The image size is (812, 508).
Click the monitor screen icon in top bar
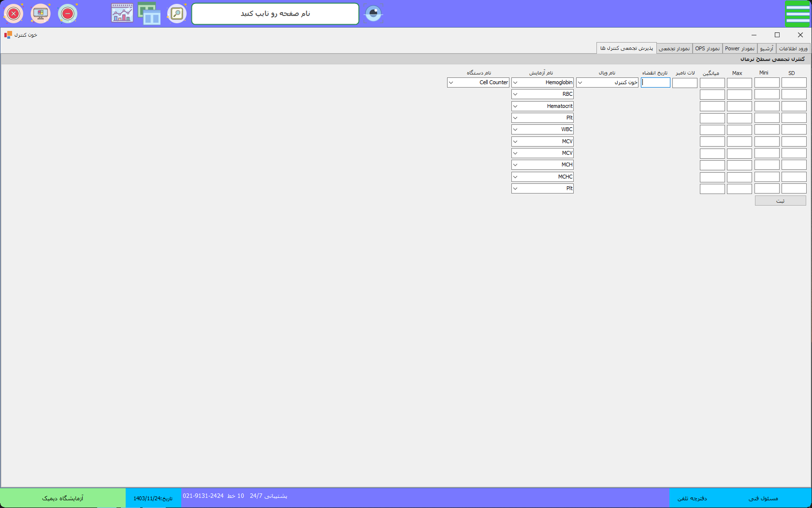[41, 14]
